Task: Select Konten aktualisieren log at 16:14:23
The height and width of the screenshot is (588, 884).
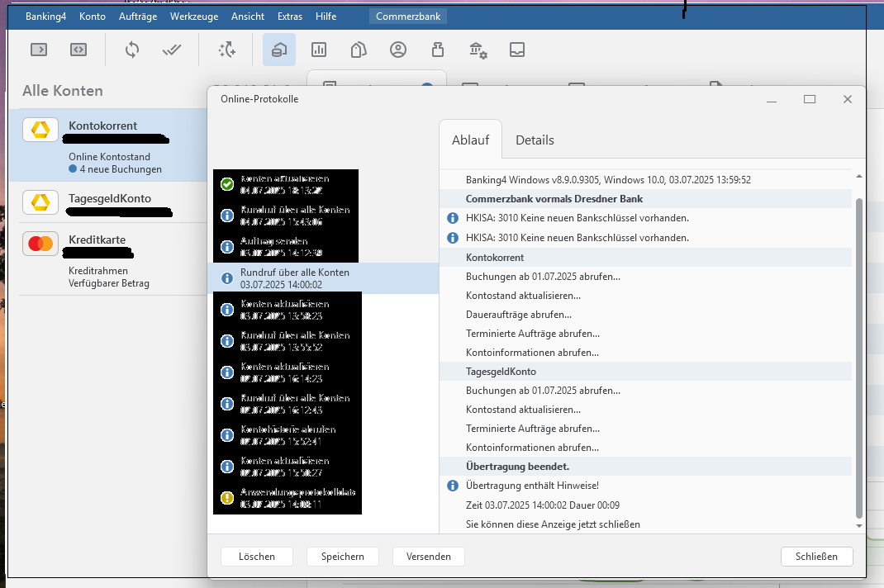Action: tap(323, 372)
